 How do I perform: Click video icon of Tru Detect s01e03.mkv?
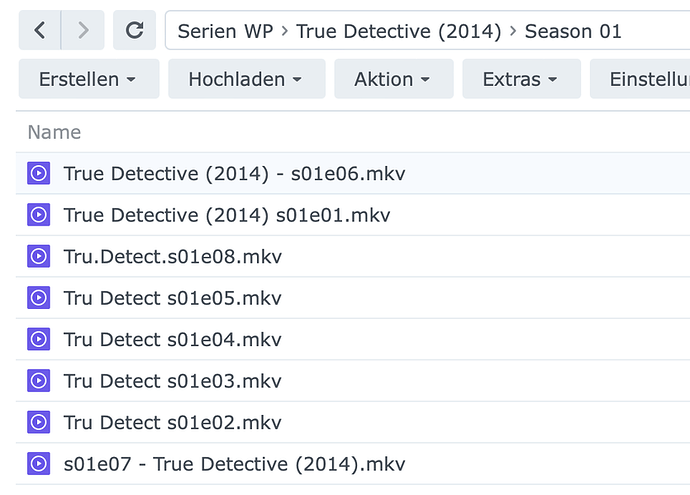[38, 381]
